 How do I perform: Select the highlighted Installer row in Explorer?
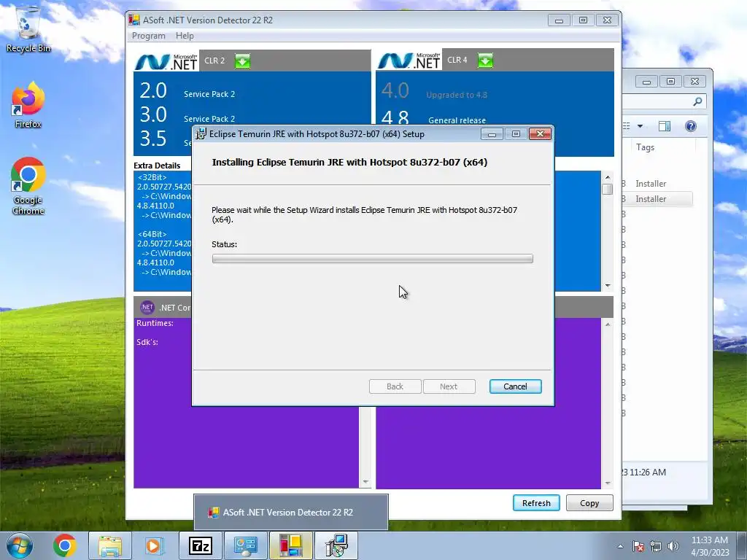[659, 199]
